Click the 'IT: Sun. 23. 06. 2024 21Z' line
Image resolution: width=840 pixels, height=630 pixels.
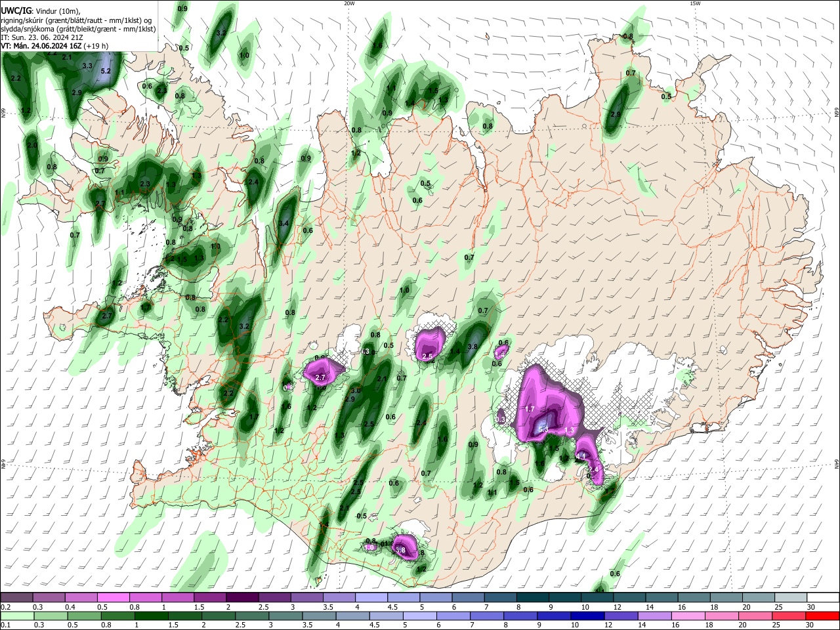pos(41,37)
